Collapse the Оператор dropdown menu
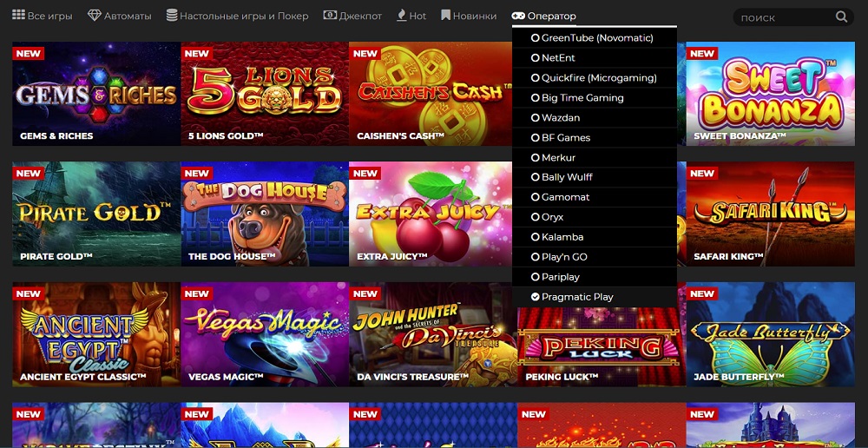This screenshot has height=448, width=868. point(543,16)
